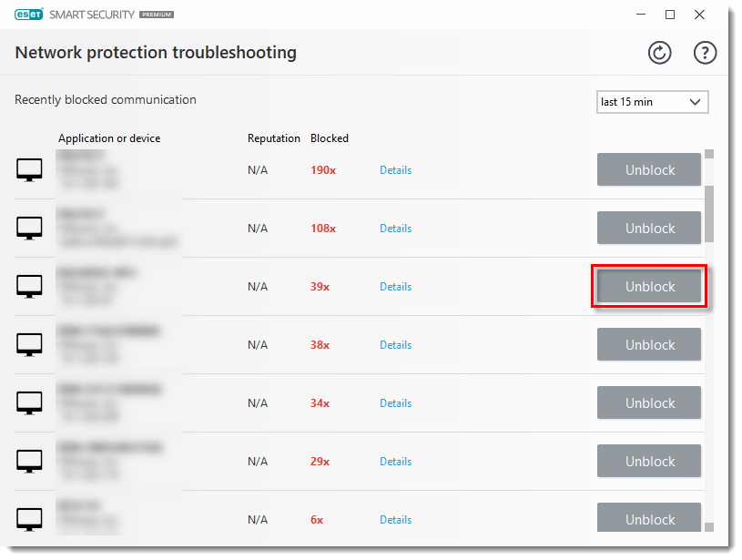
Task: Click the monitor icon of the 34x blocked row
Action: [x=29, y=403]
